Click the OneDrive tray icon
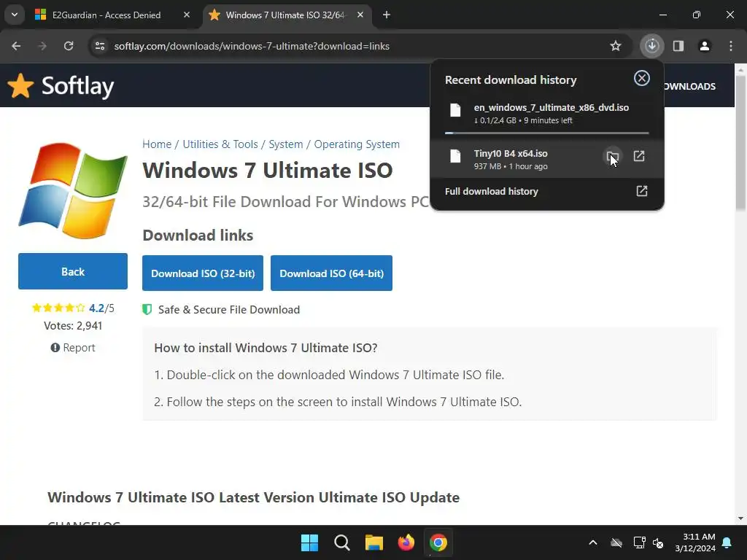Image resolution: width=747 pixels, height=560 pixels. pyautogui.click(x=616, y=542)
